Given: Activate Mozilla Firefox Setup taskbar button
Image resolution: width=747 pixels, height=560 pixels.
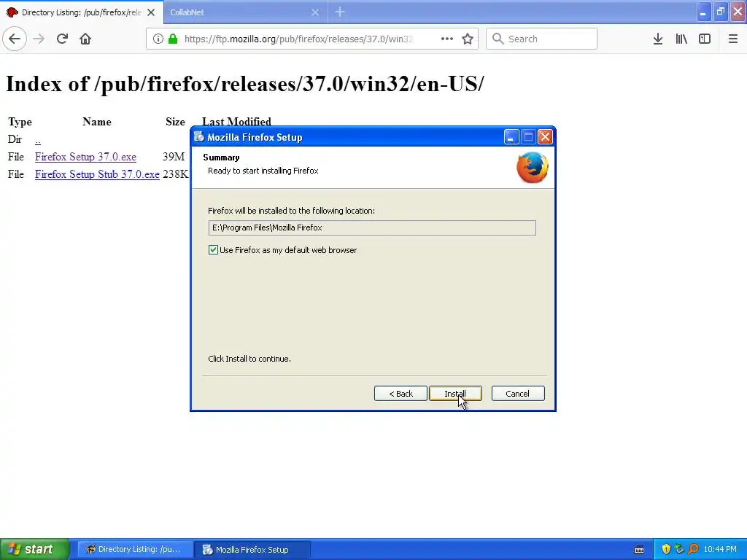Looking at the screenshot, I should point(252,550).
